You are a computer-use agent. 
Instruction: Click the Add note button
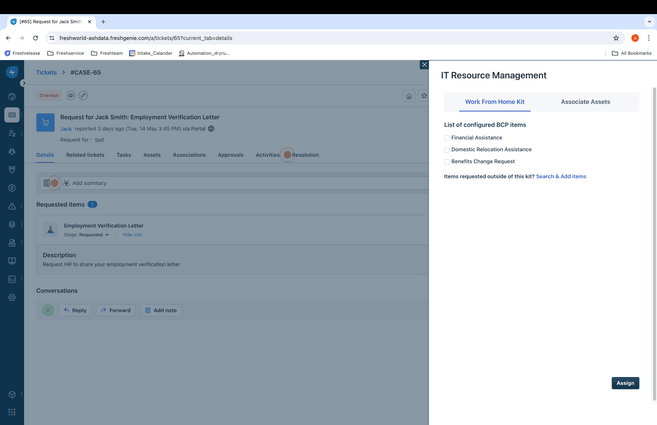pos(161,310)
